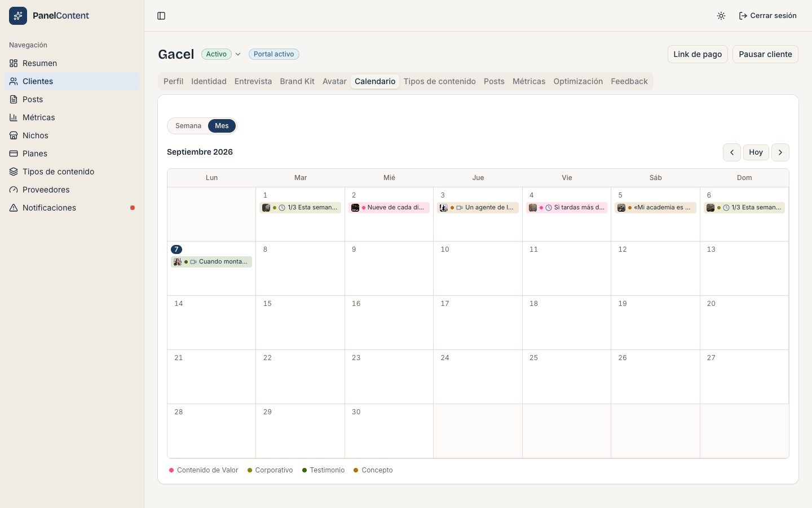The height and width of the screenshot is (508, 812).
Task: Jump to today with Hoy button
Action: 756,152
